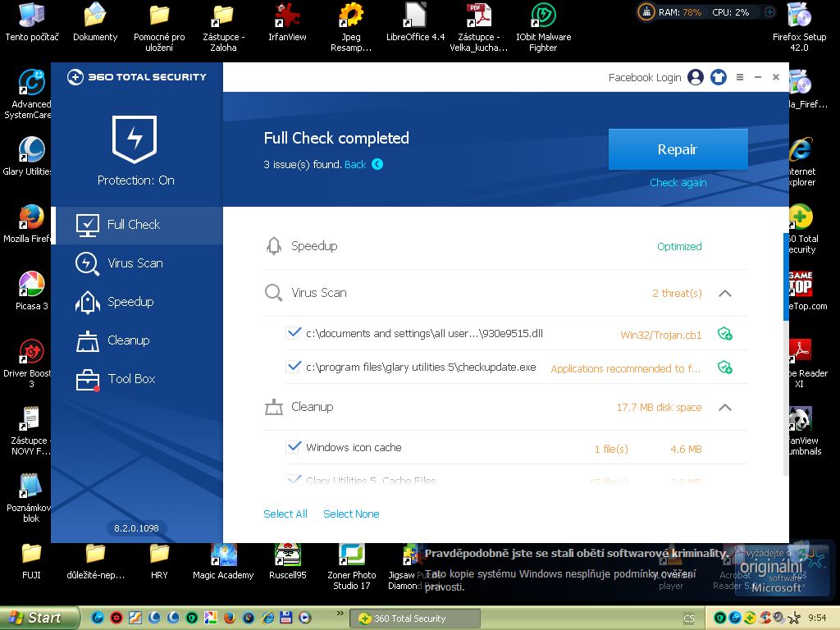840x630 pixels.
Task: Select the Zoner Photo Studio 17 desktop icon
Action: pos(351,567)
